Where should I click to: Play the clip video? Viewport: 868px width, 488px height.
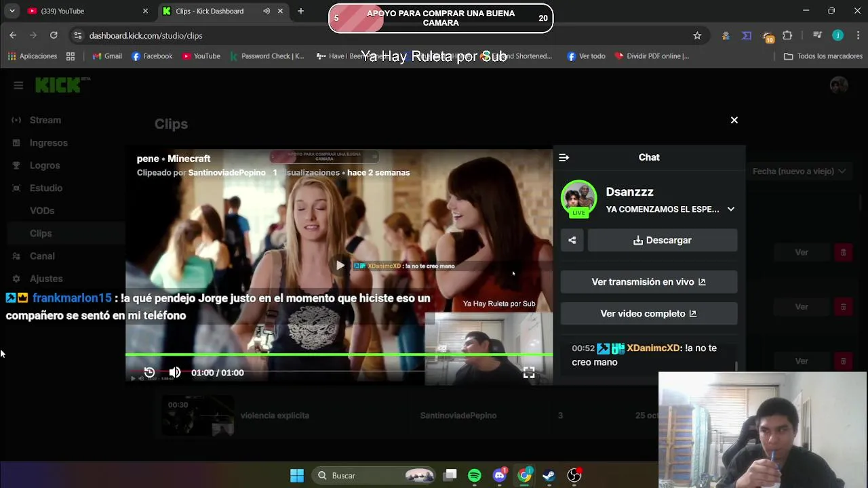click(340, 266)
